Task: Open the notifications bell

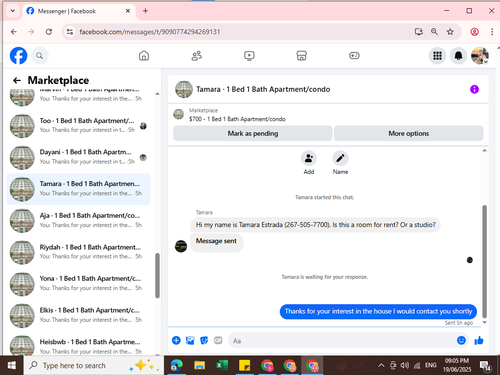Action: click(458, 56)
